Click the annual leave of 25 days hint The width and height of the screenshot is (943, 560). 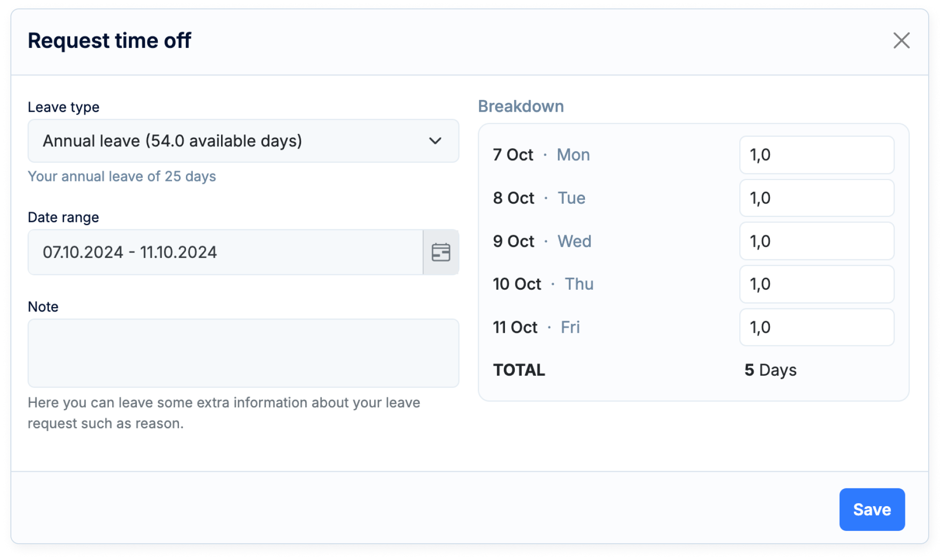tap(122, 176)
